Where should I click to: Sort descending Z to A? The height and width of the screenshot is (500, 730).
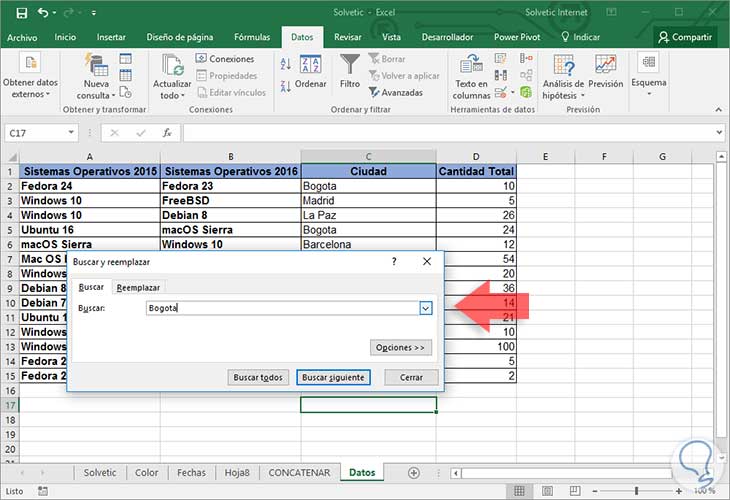point(286,86)
